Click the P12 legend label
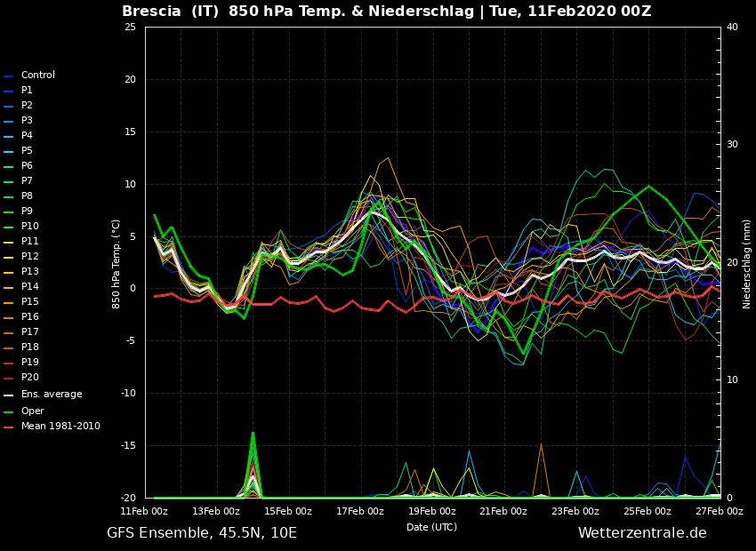The image size is (756, 551). [30, 256]
